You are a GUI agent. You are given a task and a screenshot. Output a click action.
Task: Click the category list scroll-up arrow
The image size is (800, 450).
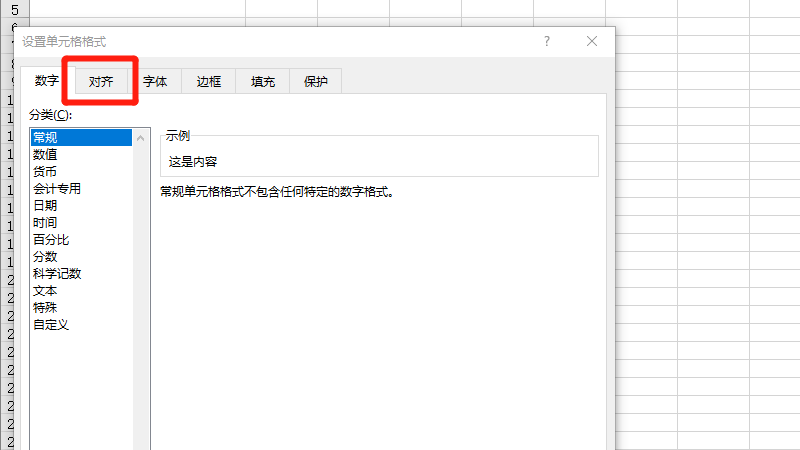pyautogui.click(x=141, y=138)
